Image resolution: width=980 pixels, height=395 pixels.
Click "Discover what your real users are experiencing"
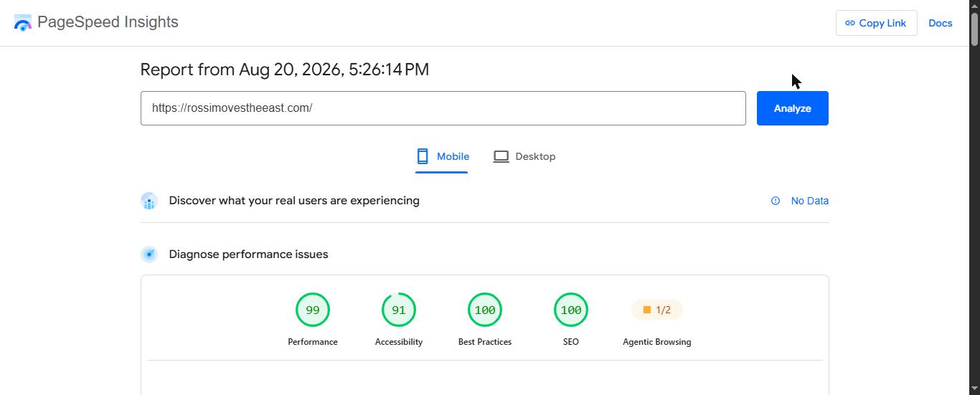(294, 201)
